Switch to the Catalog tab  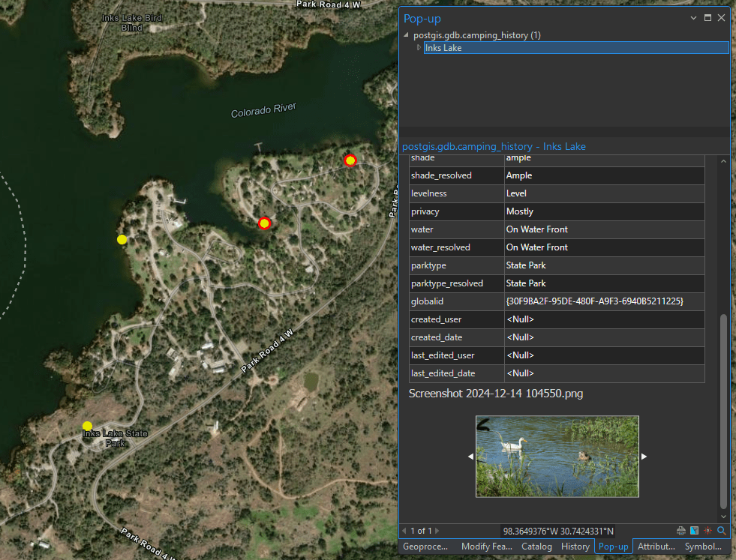(x=536, y=547)
